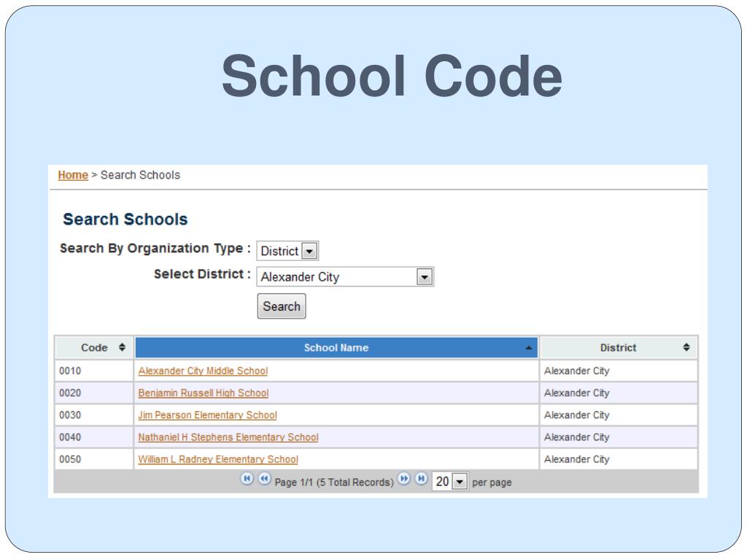The image size is (747, 560).
Task: Select code cell 0010
Action: tap(94, 371)
